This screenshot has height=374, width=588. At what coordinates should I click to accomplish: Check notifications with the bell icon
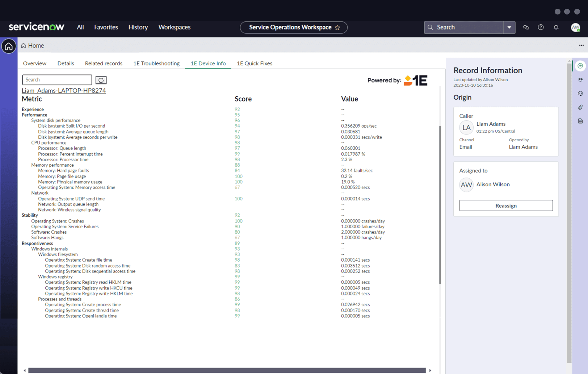click(x=556, y=27)
